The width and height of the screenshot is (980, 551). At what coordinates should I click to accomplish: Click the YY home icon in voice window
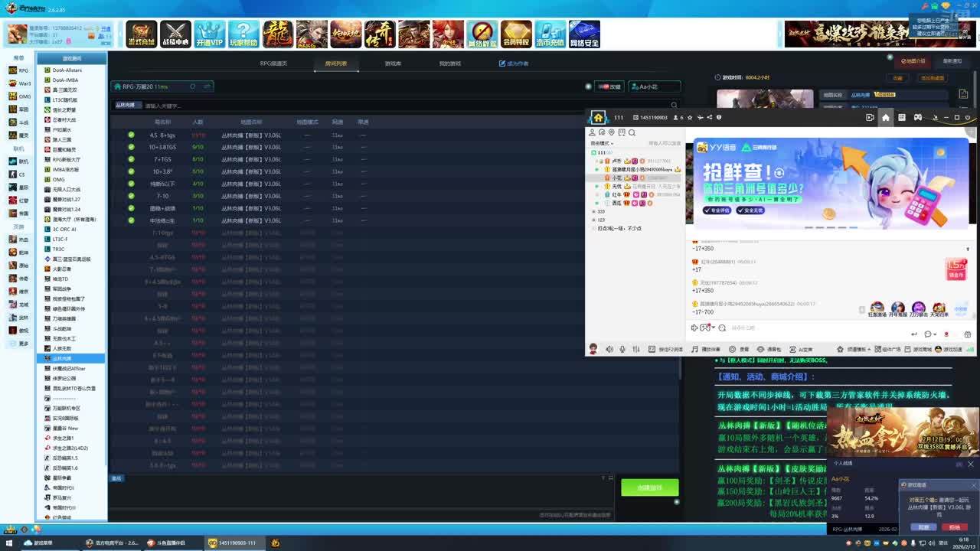tap(598, 118)
